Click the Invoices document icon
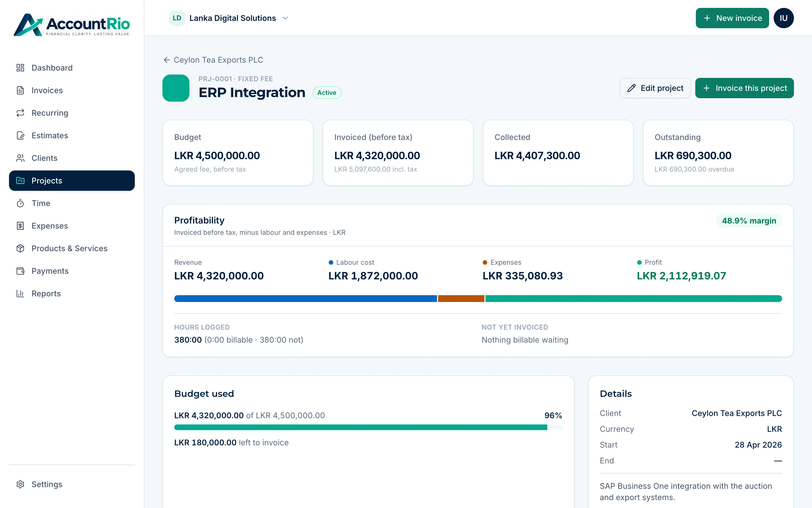The width and height of the screenshot is (812, 508). click(x=20, y=90)
